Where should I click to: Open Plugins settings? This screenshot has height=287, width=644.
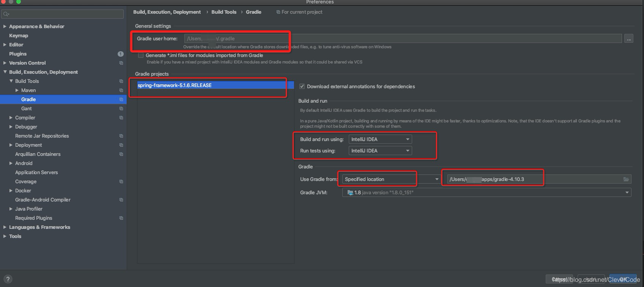[x=18, y=54]
